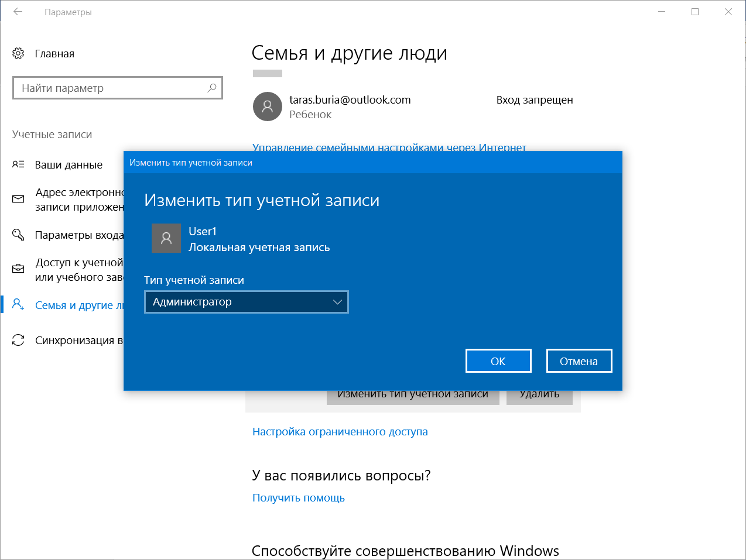The image size is (746, 560).
Task: Open the Ваши данные section
Action: (69, 164)
